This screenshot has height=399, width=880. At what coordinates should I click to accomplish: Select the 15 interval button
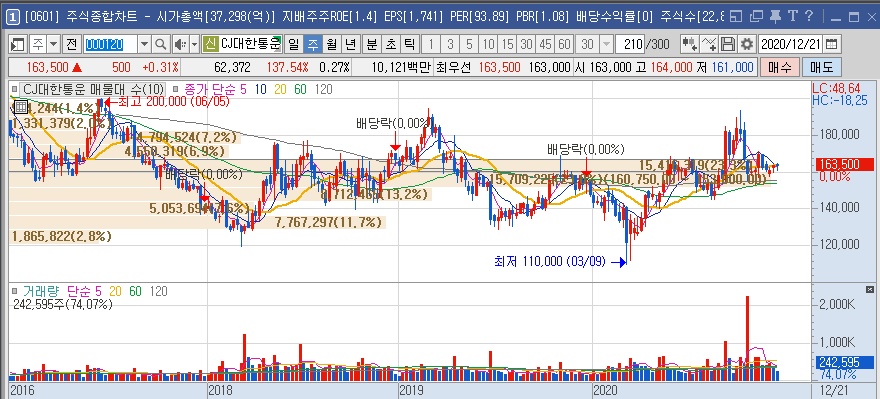(508, 44)
